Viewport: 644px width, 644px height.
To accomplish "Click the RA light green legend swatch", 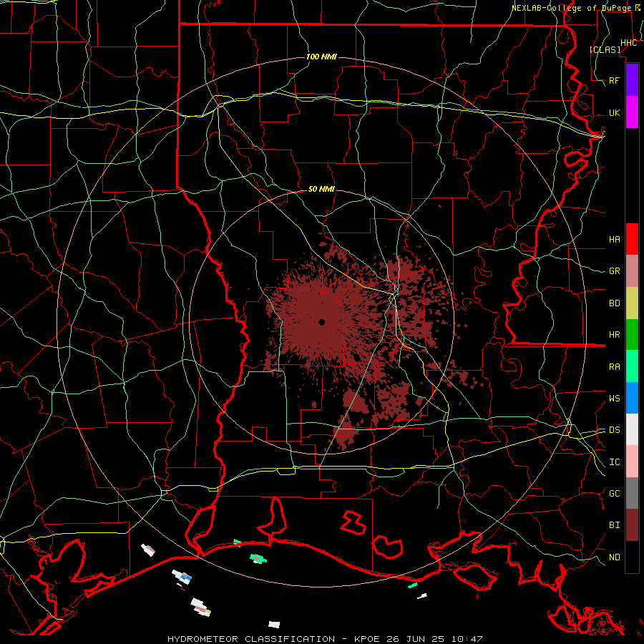I will 632,366.
